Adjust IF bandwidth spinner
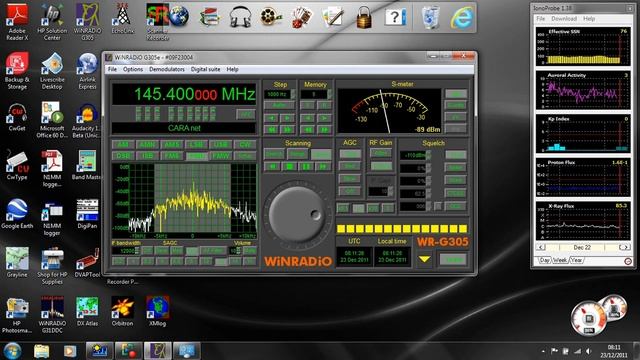640x360 pixels. pyautogui.click(x=138, y=251)
